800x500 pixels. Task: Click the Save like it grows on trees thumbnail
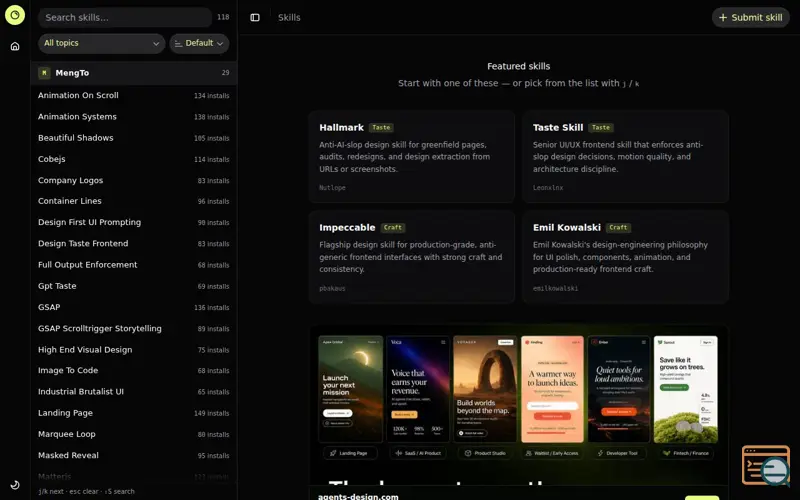(x=686, y=389)
